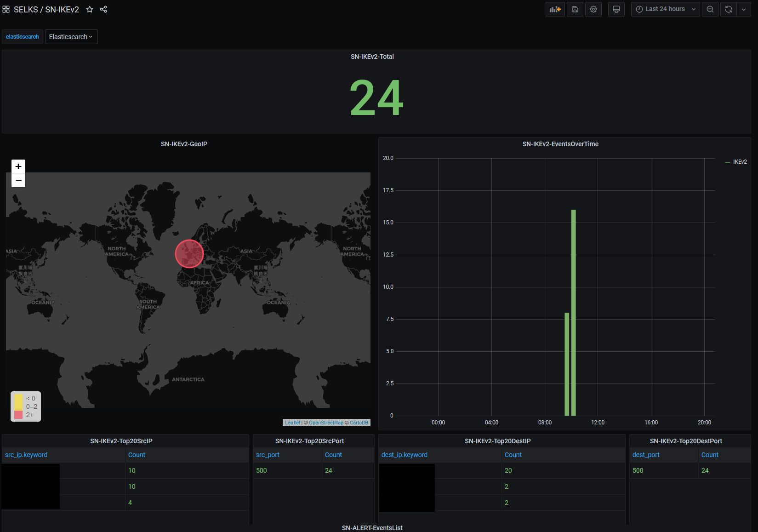Zoom out the time range
758x532 pixels.
(x=710, y=9)
